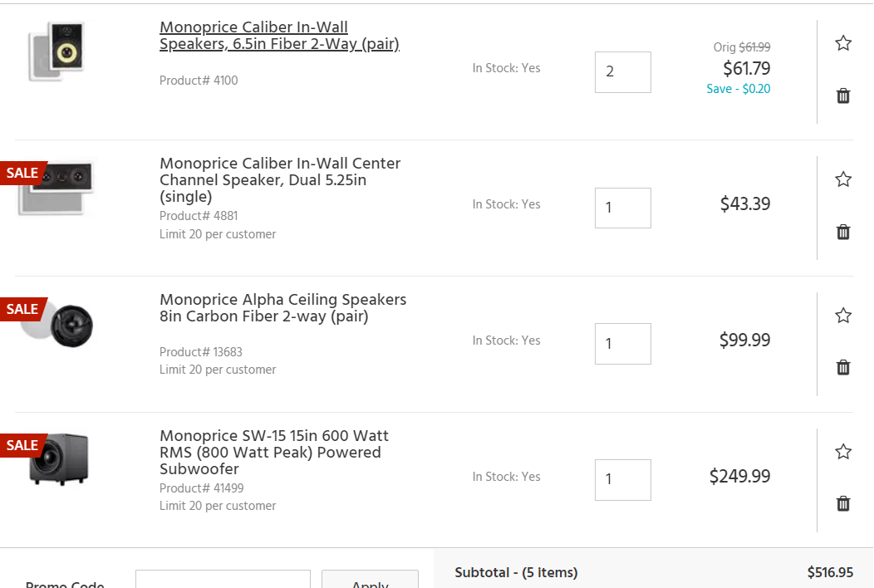Open SW-15 15in Powered Subwoofer product title
874x588 pixels.
click(x=273, y=452)
